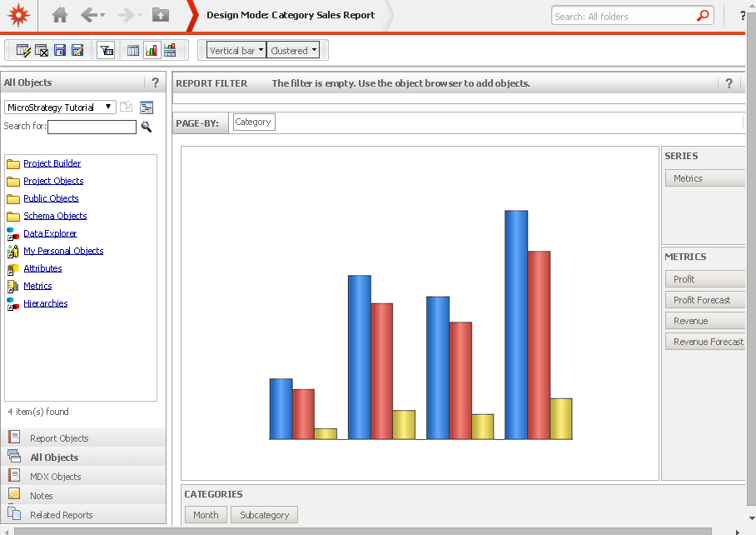Viewport: 756px width, 535px height.
Task: Click inside the Search for input field
Action: coord(92,127)
